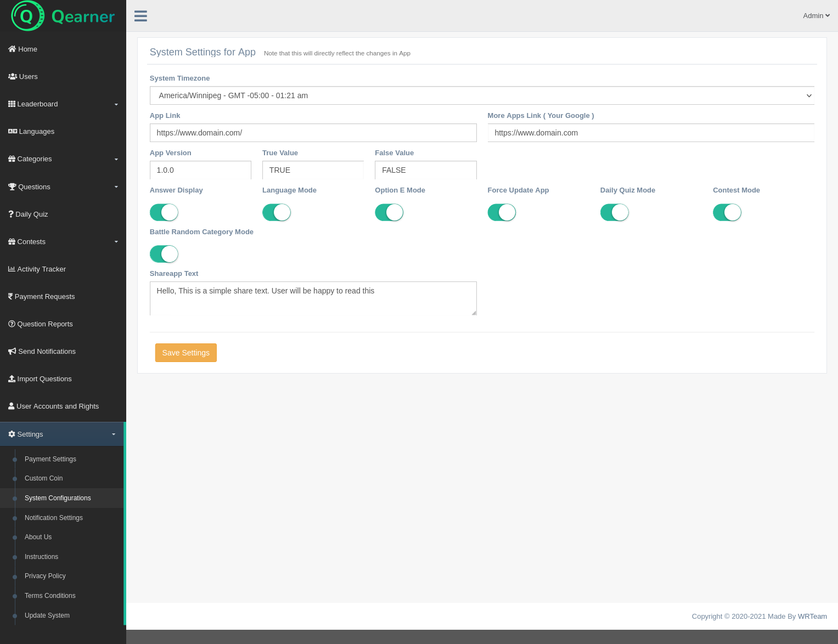Focus the True Value input
838x644 pixels.
313,170
